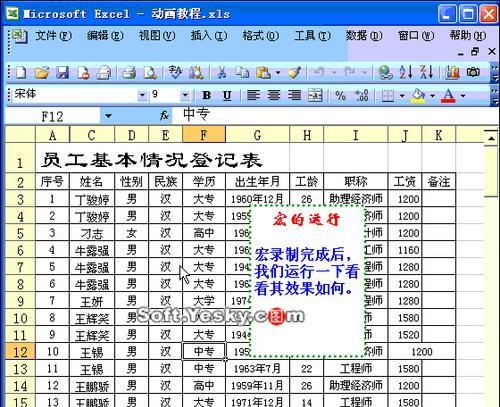
Task: Click the Insert Hyperlink globe icon
Action: pyautogui.click(x=386, y=72)
